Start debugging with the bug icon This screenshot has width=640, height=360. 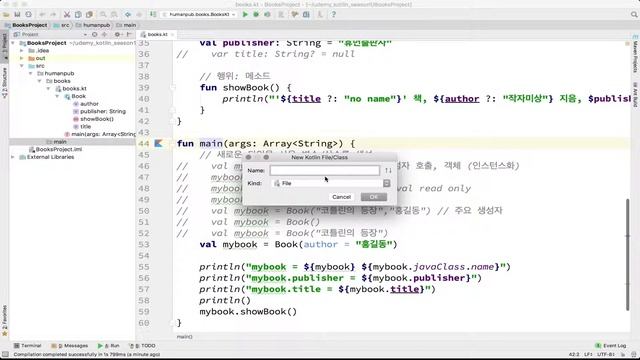click(x=256, y=14)
